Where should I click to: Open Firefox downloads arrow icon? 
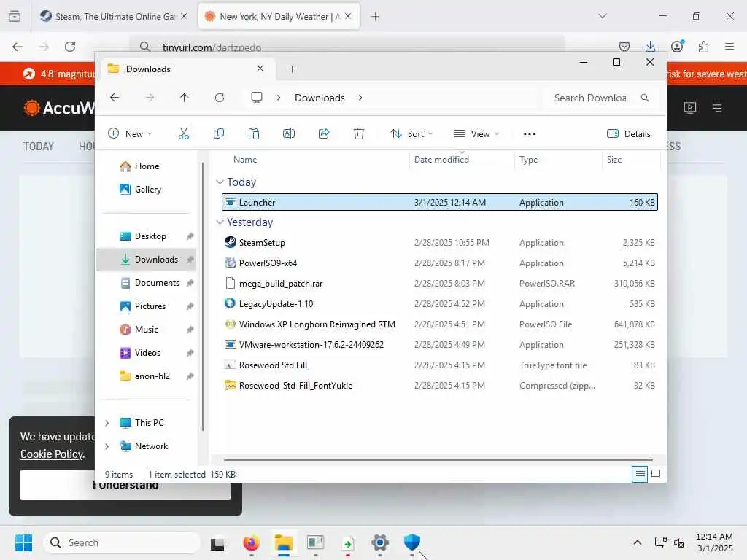pyautogui.click(x=650, y=46)
